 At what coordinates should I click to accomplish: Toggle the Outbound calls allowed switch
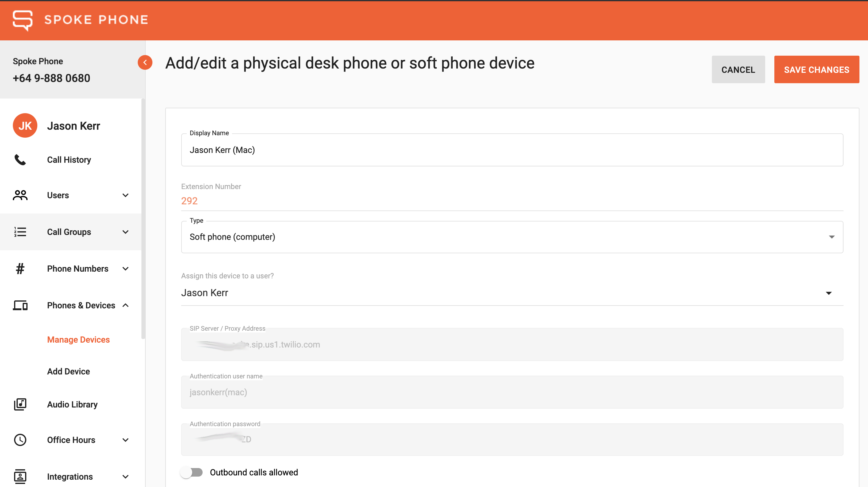(x=191, y=473)
